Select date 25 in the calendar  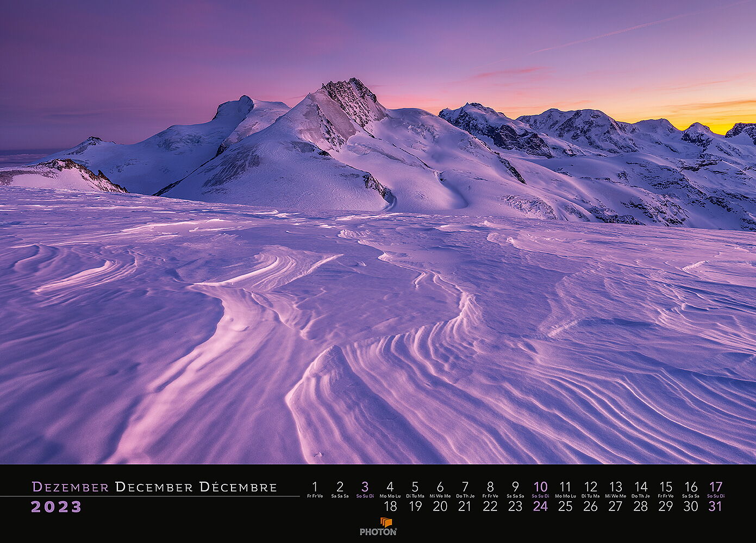pyautogui.click(x=565, y=506)
